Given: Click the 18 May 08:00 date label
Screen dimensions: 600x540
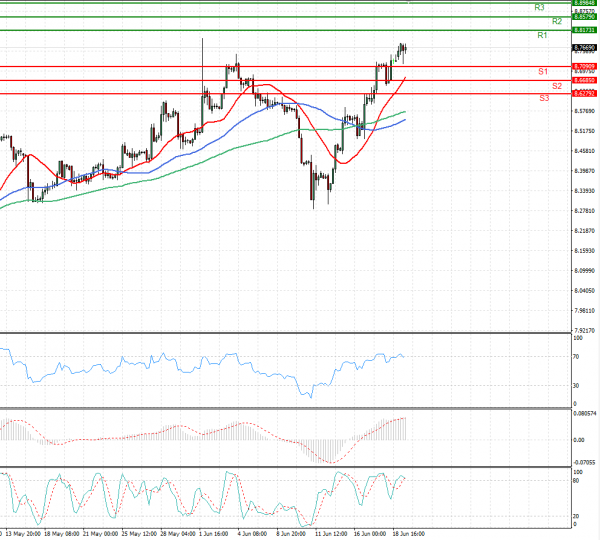Looking at the screenshot, I should point(62,533).
